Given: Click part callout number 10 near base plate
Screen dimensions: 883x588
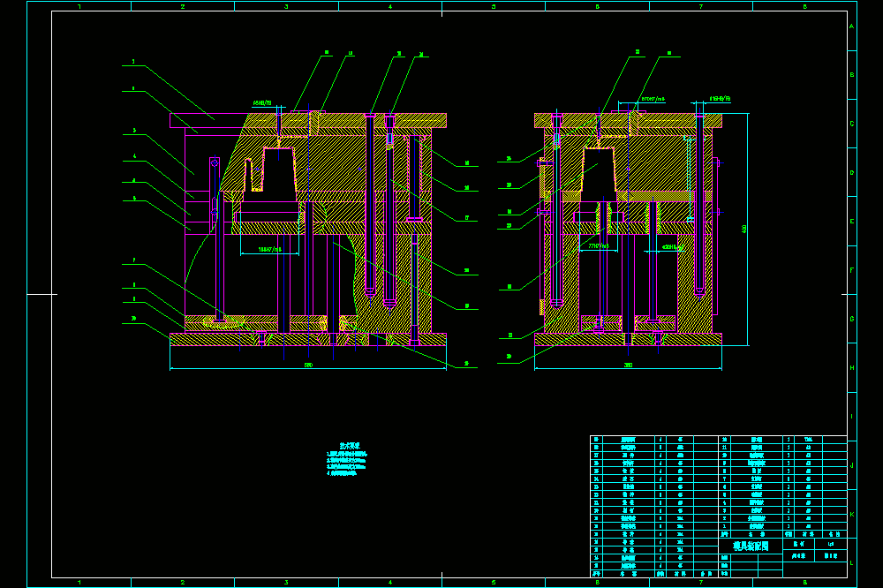Looking at the screenshot, I should [x=133, y=319].
